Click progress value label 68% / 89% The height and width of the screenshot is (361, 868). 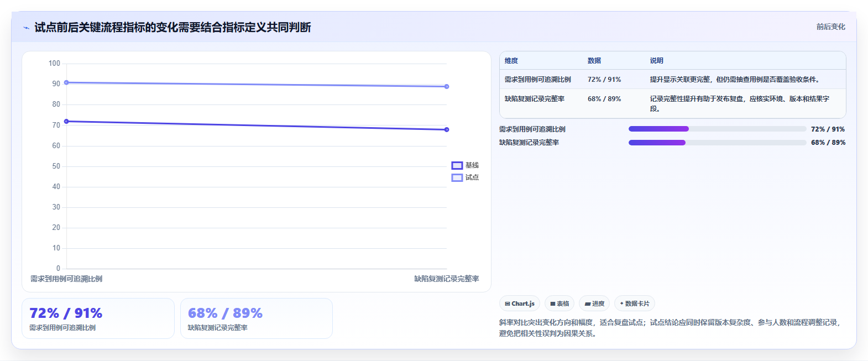click(828, 143)
